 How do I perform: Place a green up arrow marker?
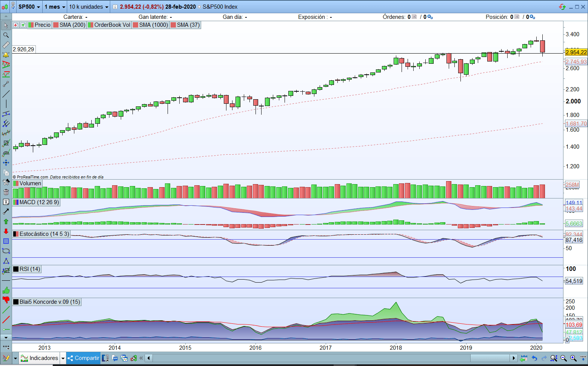click(x=6, y=221)
